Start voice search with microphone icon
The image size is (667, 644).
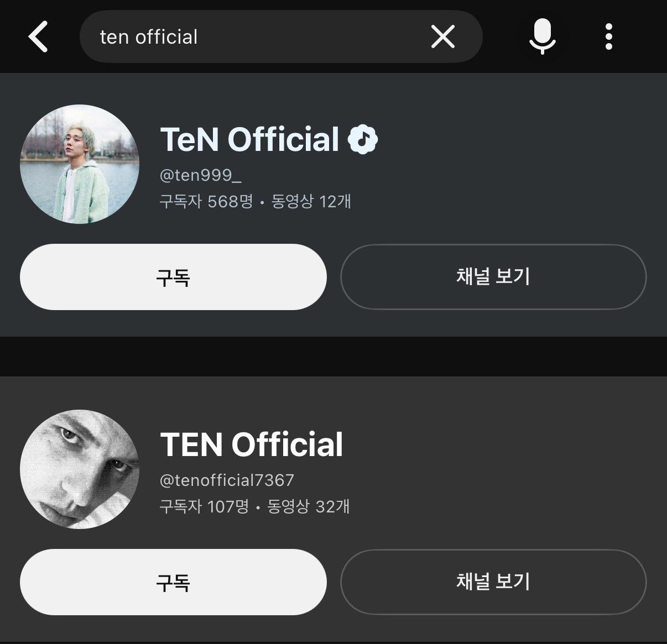543,36
